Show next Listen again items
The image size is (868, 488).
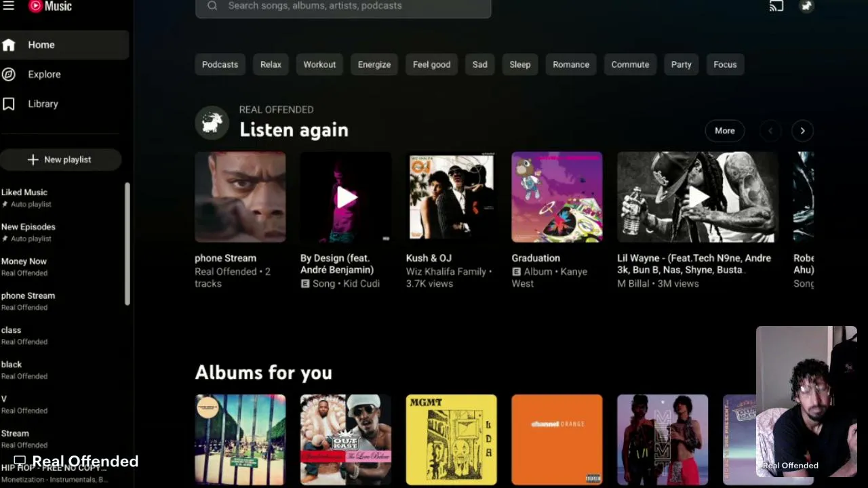(802, 131)
